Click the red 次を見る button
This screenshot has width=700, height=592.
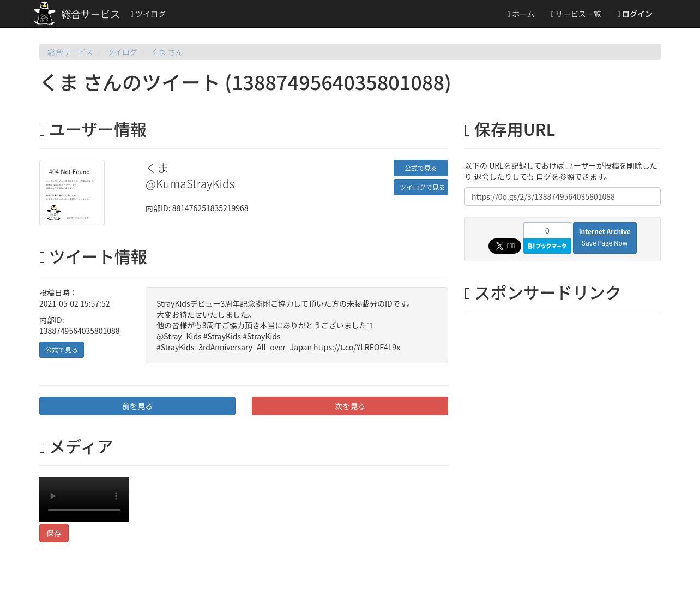350,406
